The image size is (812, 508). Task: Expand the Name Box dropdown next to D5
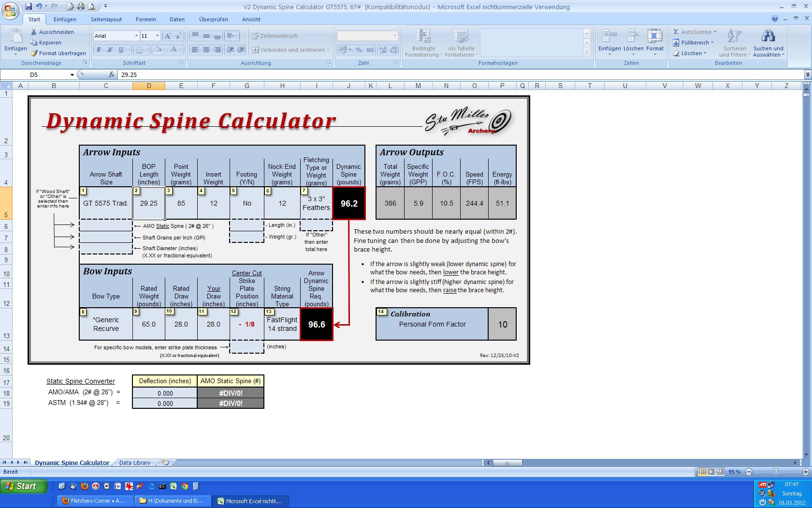coord(72,75)
